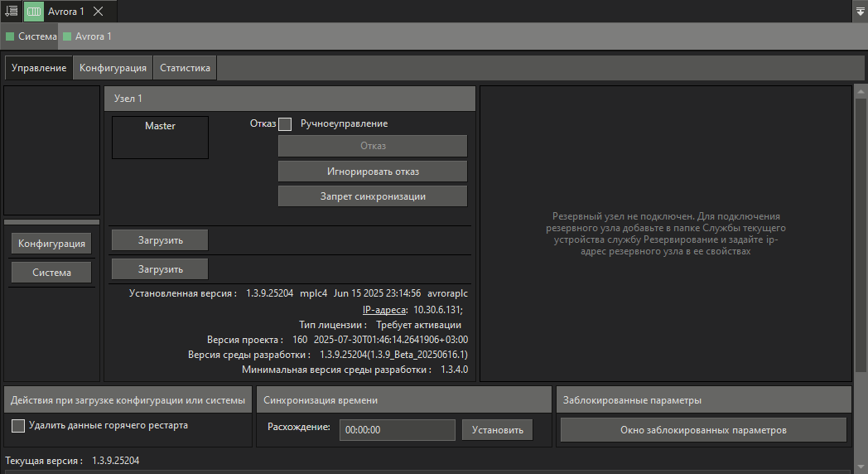Image resolution: width=868 pixels, height=474 pixels.
Task: Click the IP address value 10.30.6.131
Action: pos(438,310)
